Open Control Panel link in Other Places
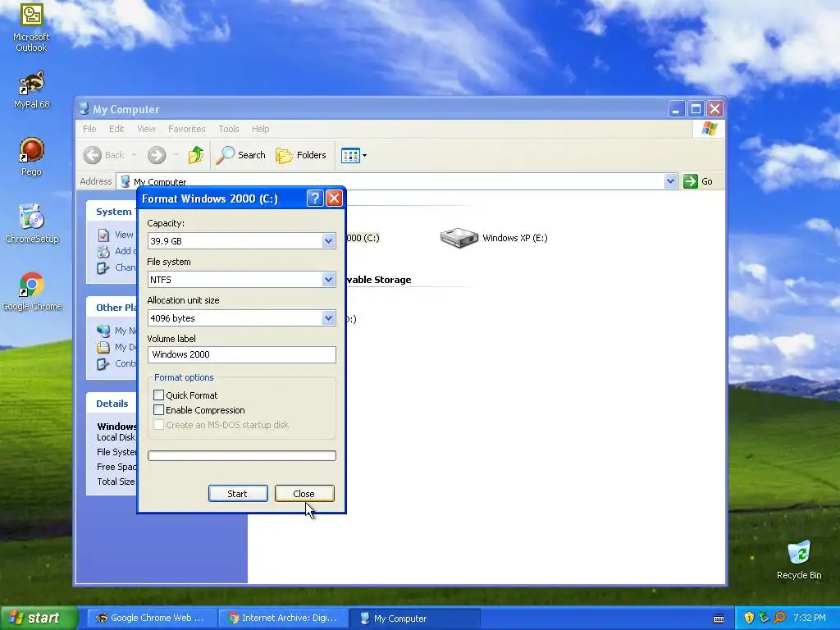Viewport: 840px width, 630px height. tap(116, 363)
